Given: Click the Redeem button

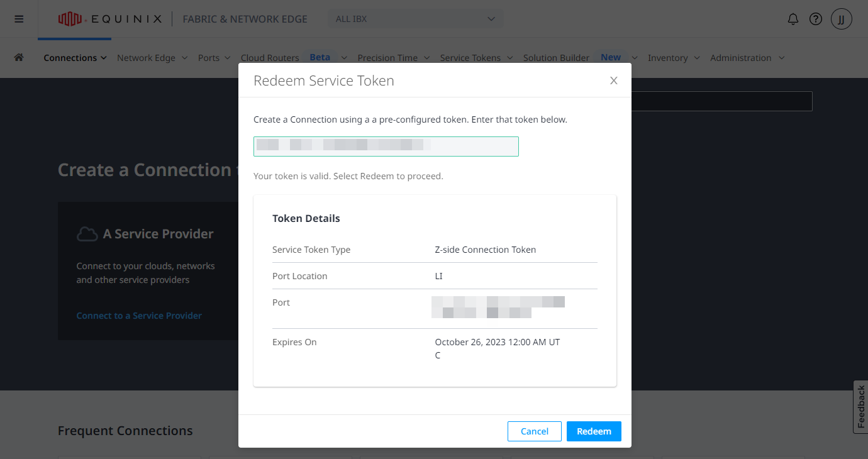Looking at the screenshot, I should (594, 431).
